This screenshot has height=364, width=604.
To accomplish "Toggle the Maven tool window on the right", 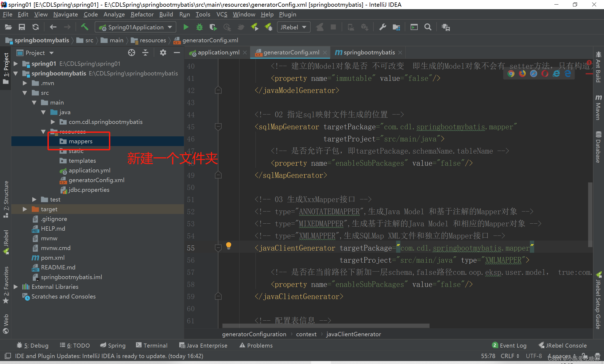I will [x=598, y=108].
